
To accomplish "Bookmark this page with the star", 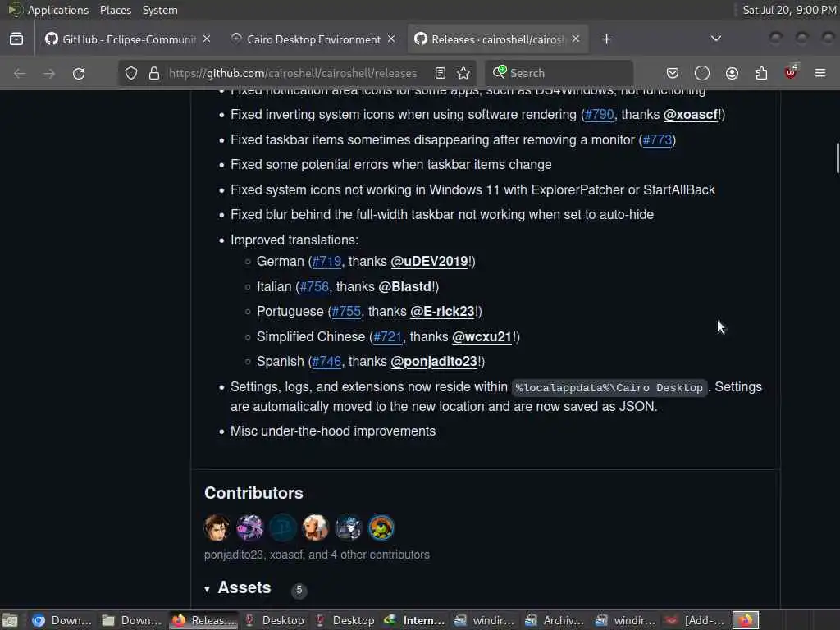I will pyautogui.click(x=464, y=73).
